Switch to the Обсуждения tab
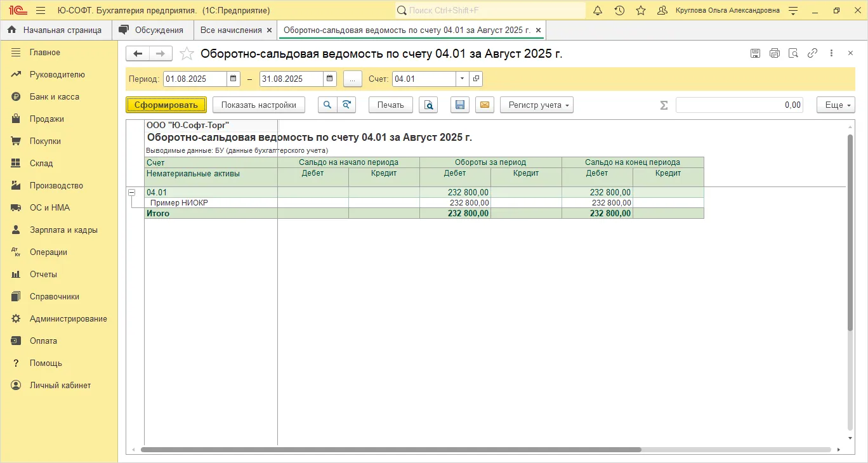868x463 pixels. coord(152,30)
